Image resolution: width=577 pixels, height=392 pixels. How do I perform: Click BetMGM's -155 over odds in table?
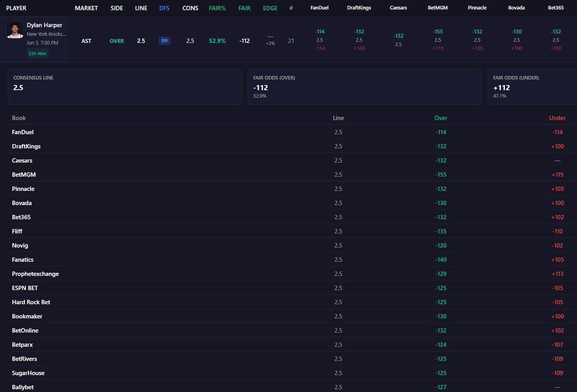[x=440, y=174]
